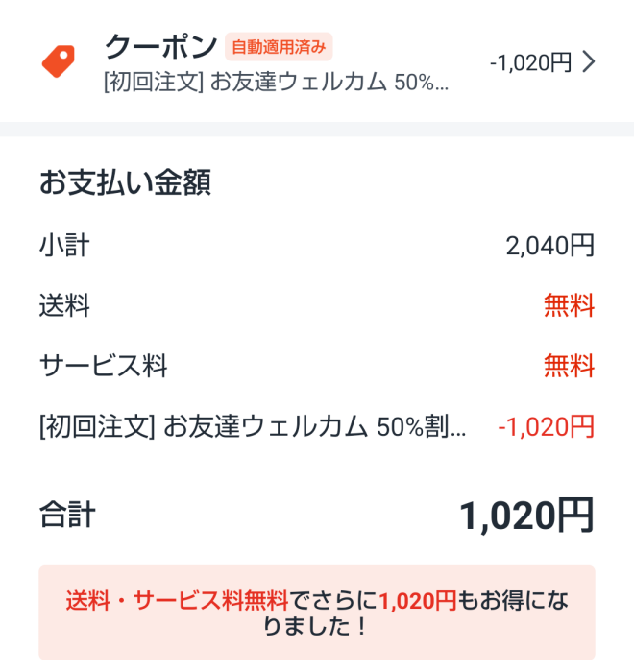The image size is (634, 672).
Task: Tap the サービス料 label
Action: pyautogui.click(x=103, y=366)
